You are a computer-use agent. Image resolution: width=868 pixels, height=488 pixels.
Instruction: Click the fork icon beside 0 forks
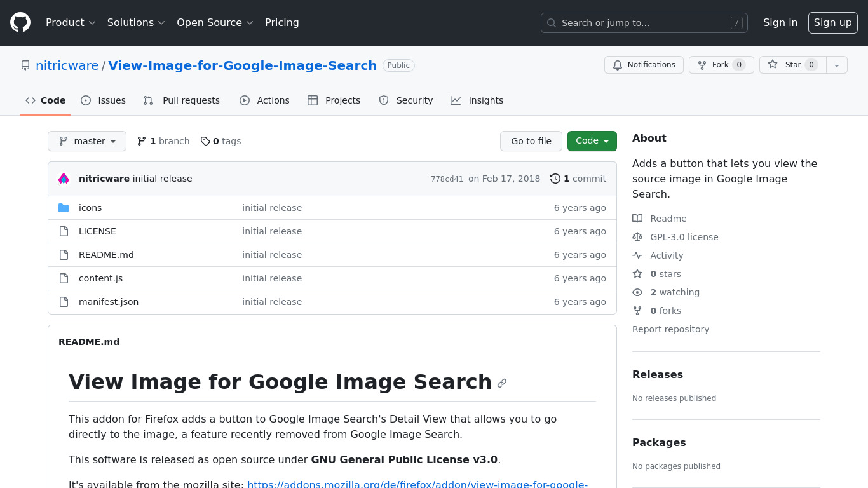(637, 311)
